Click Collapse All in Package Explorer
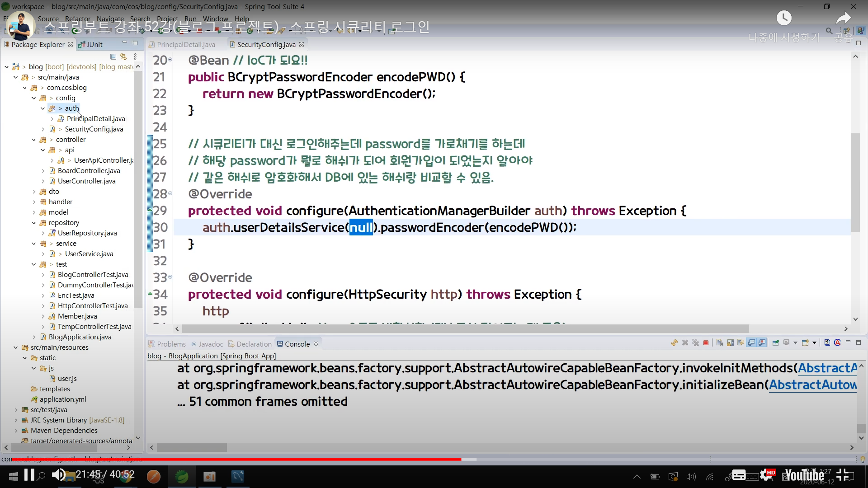868x488 pixels. coord(113,57)
